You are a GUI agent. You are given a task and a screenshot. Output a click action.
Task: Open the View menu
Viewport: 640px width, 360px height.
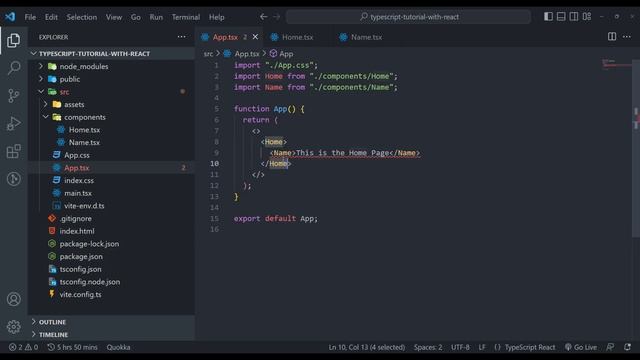pyautogui.click(x=114, y=17)
